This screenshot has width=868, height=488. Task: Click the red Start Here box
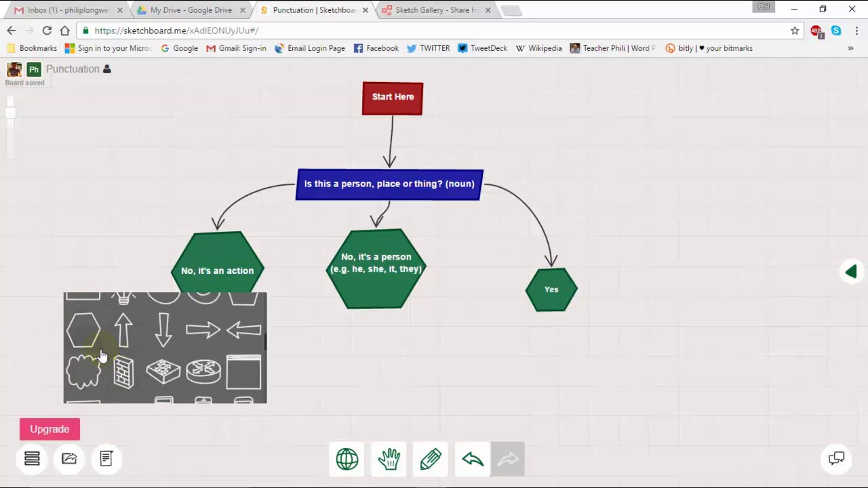[x=393, y=98]
